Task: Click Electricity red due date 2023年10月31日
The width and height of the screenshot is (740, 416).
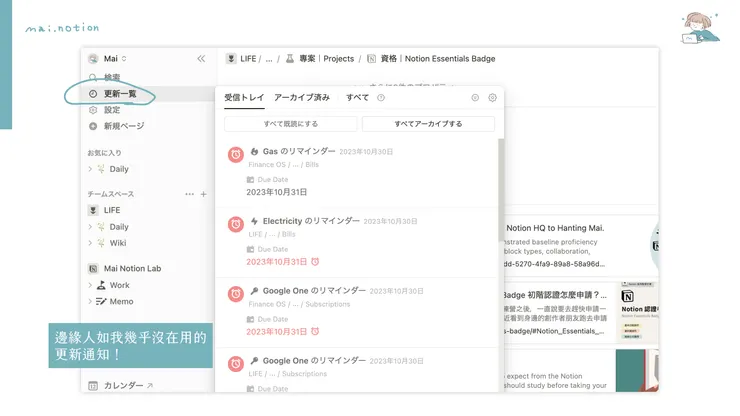Action: [x=277, y=262]
